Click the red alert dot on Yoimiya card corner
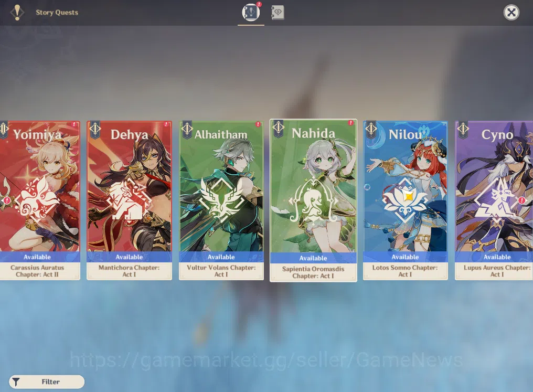 (74, 124)
